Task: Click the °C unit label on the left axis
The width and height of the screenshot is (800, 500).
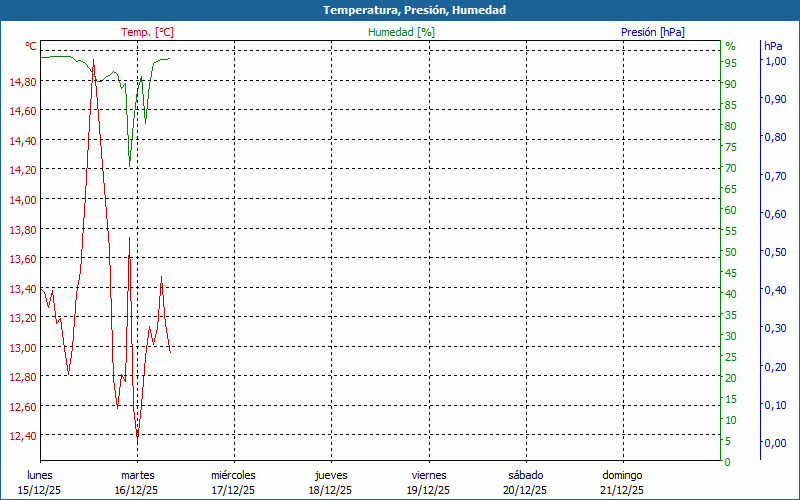Action: point(31,46)
